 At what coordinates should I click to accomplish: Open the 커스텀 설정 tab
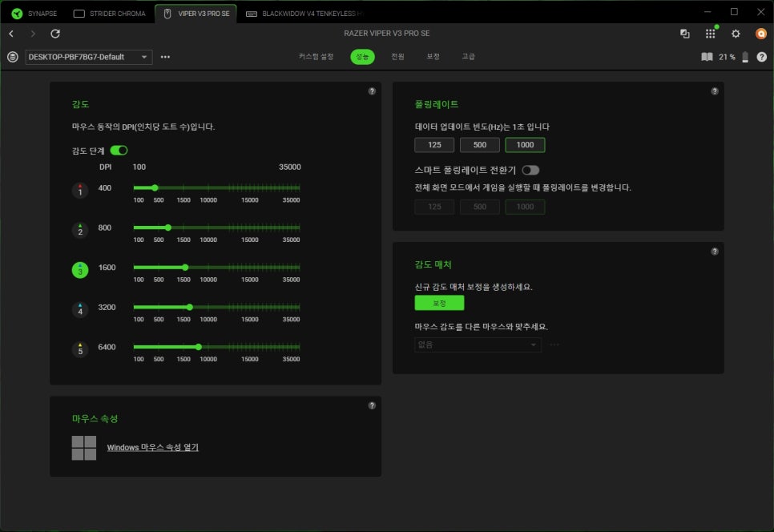(x=316, y=57)
